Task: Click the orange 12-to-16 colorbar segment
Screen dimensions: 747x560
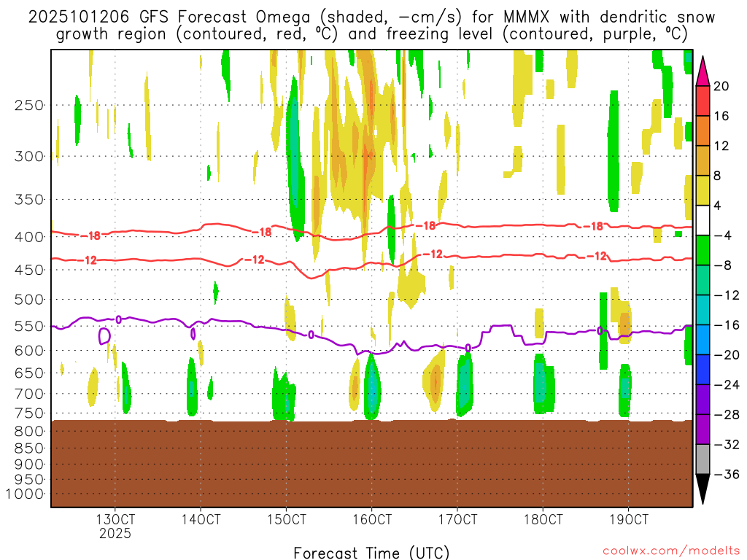Action: tap(703, 131)
